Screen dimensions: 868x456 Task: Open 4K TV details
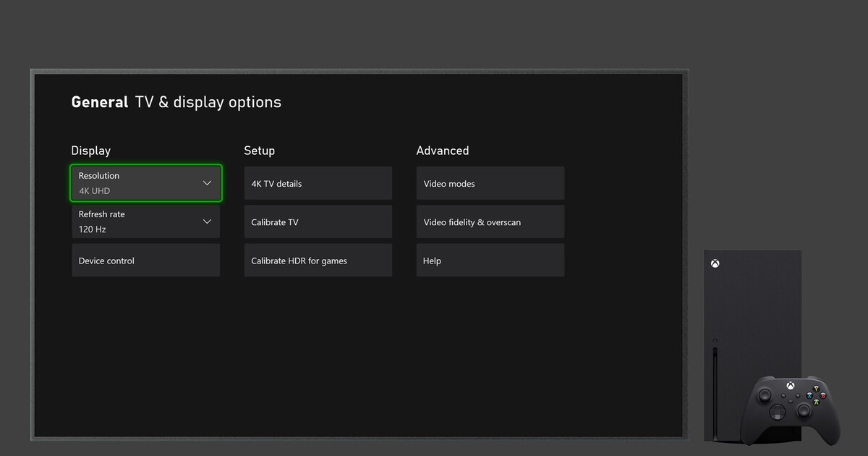point(318,183)
